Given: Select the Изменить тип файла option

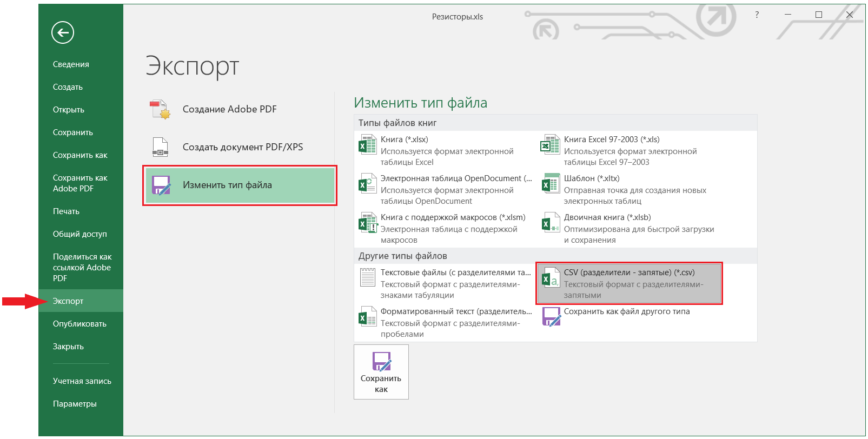Looking at the screenshot, I should coord(240,185).
